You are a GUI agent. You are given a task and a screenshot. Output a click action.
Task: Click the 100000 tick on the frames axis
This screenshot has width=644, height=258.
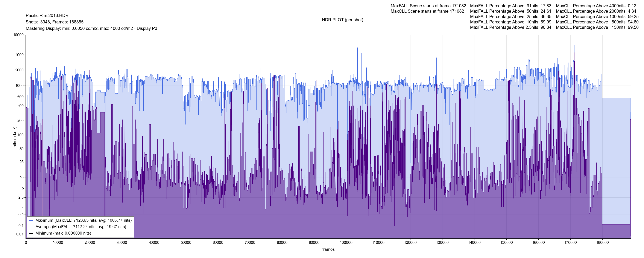(346, 243)
